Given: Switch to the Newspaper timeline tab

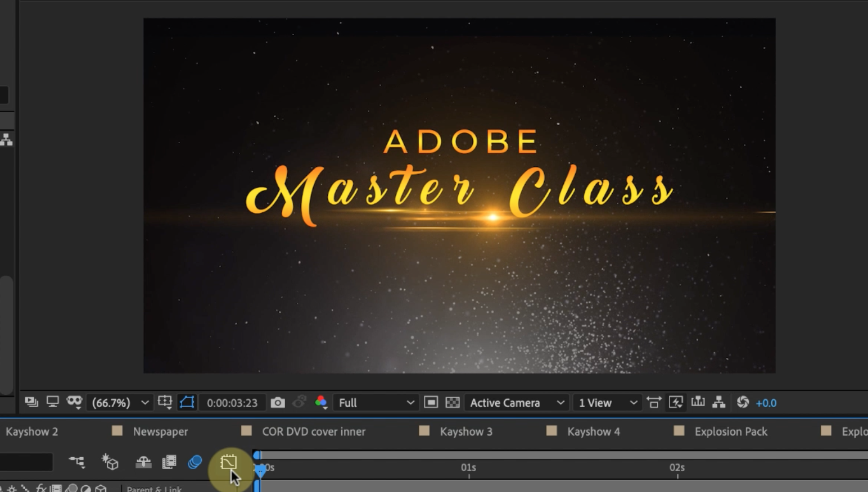Looking at the screenshot, I should point(160,431).
